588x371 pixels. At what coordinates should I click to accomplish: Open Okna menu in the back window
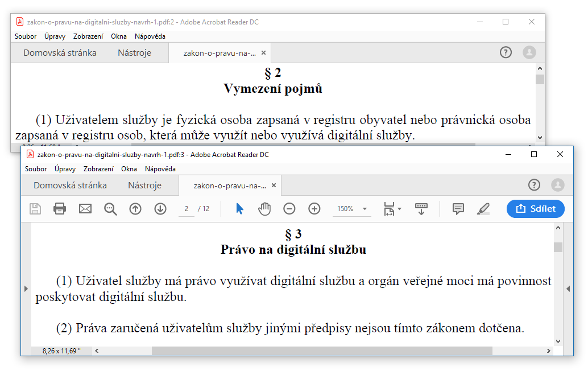pyautogui.click(x=118, y=36)
